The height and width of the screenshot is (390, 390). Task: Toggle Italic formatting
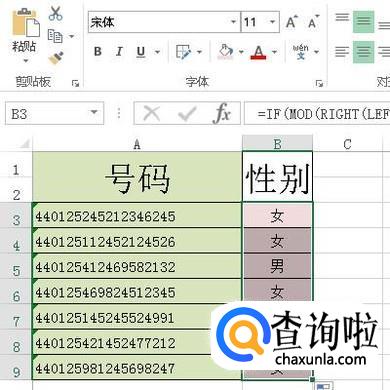119,52
